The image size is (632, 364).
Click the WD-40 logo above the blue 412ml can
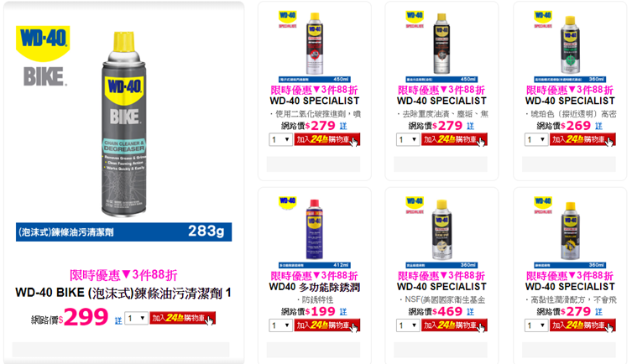point(287,202)
